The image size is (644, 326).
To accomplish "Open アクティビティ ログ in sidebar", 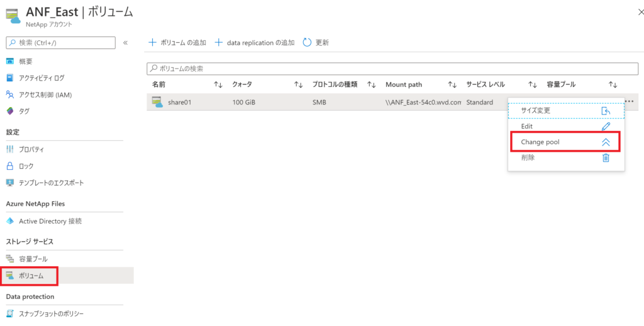I will click(x=42, y=77).
